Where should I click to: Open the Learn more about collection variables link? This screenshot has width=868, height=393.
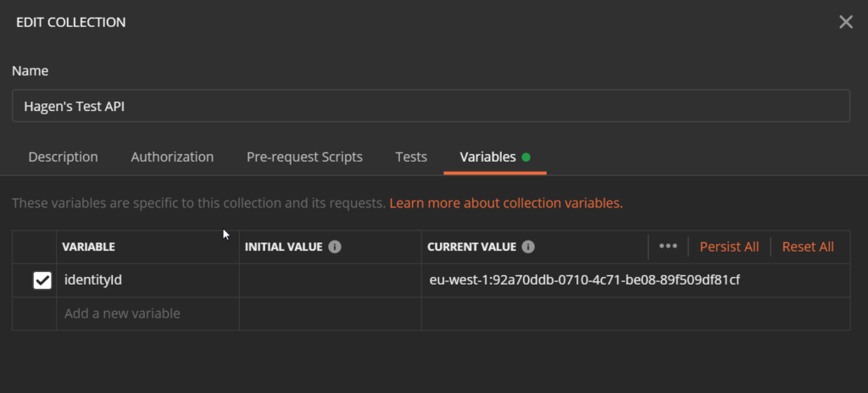506,203
